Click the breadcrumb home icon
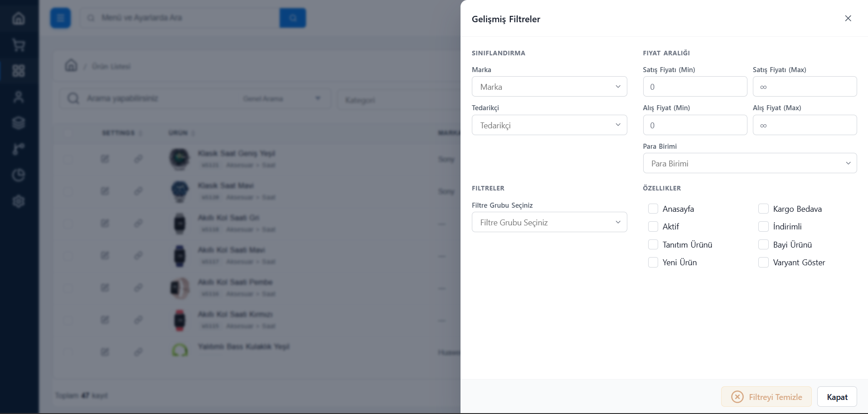This screenshot has width=868, height=414. 71,65
